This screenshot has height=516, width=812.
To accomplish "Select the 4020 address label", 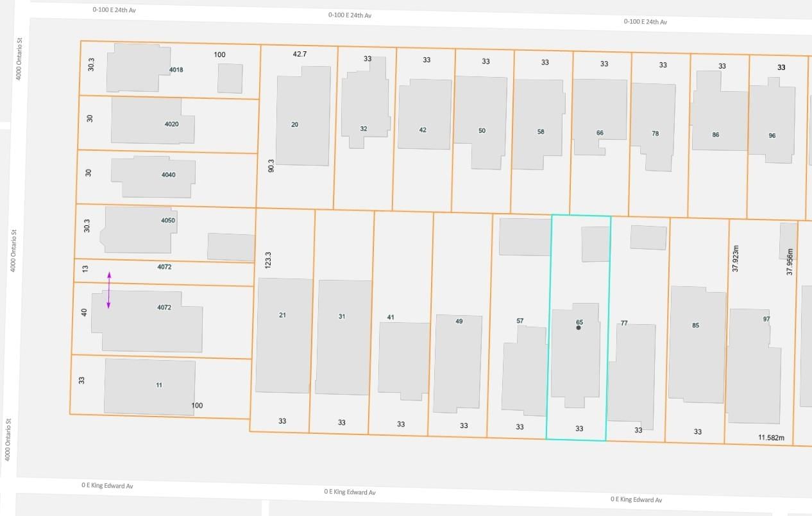I will coord(171,124).
